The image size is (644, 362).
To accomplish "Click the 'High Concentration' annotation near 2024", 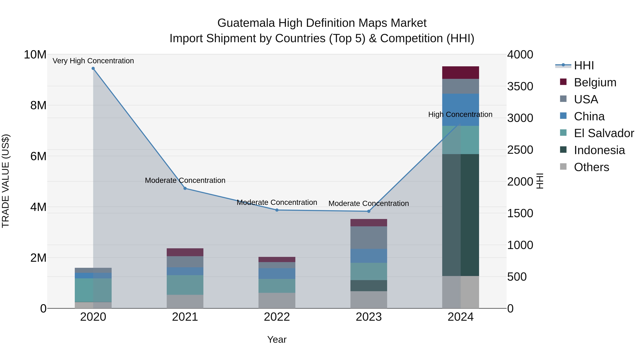I will click(x=460, y=114).
